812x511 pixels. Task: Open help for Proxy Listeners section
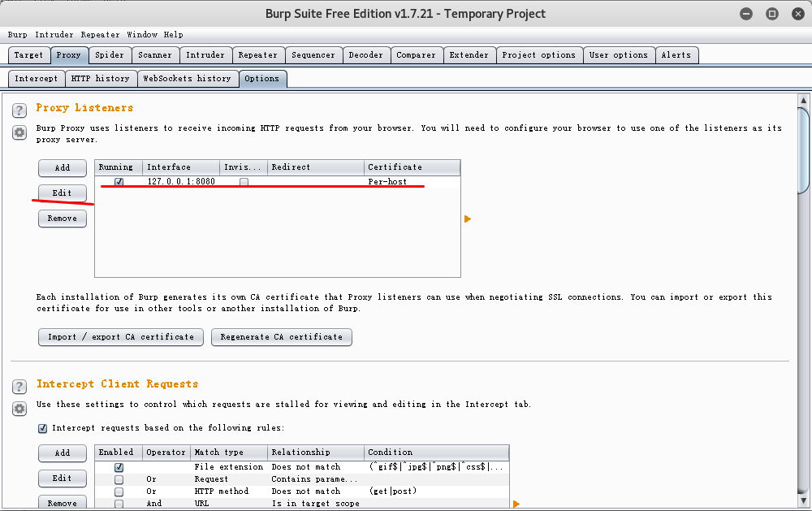tap(19, 110)
